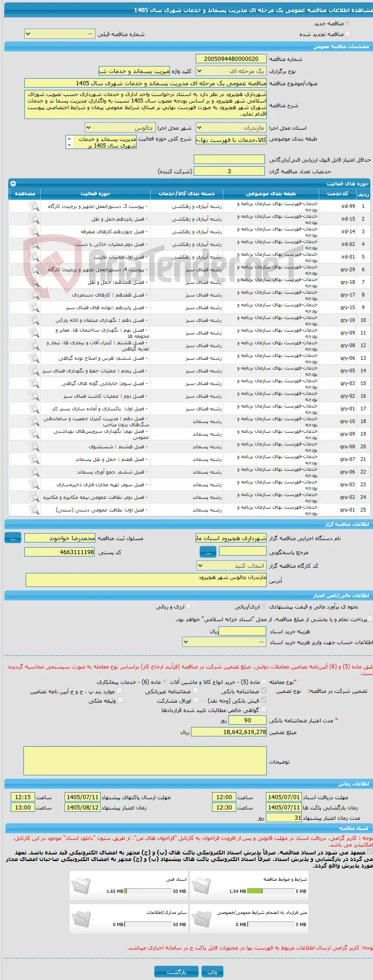Open متن قرارداد folder icon

pos(202,918)
